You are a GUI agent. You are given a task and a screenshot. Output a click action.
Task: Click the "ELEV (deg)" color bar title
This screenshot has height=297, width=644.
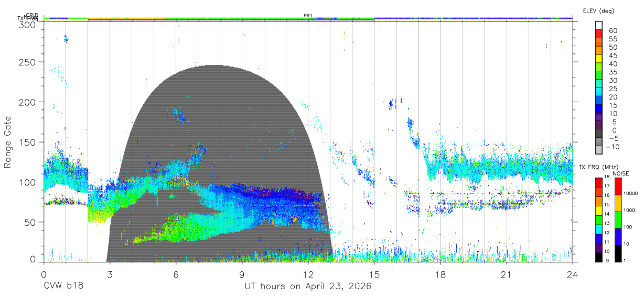point(599,10)
